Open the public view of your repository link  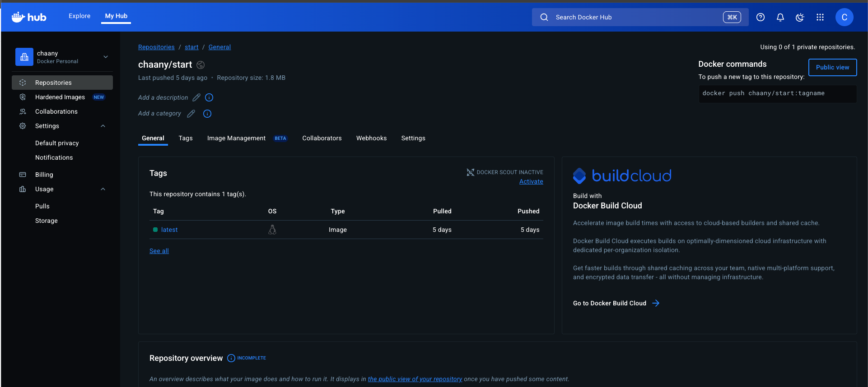click(415, 379)
